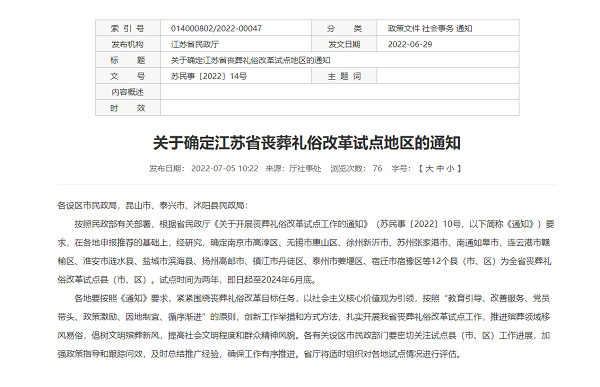Click the 发文日期 label cell
This screenshot has height=387, width=600.
click(344, 44)
